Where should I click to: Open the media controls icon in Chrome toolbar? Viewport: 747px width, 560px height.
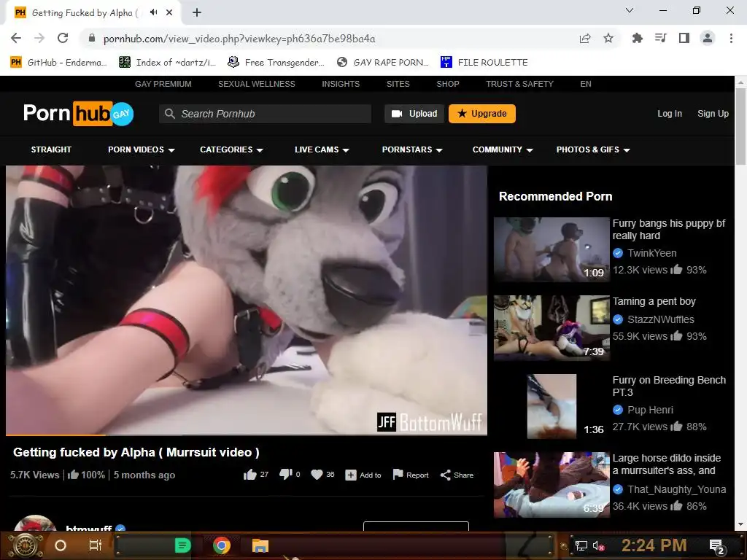(661, 38)
